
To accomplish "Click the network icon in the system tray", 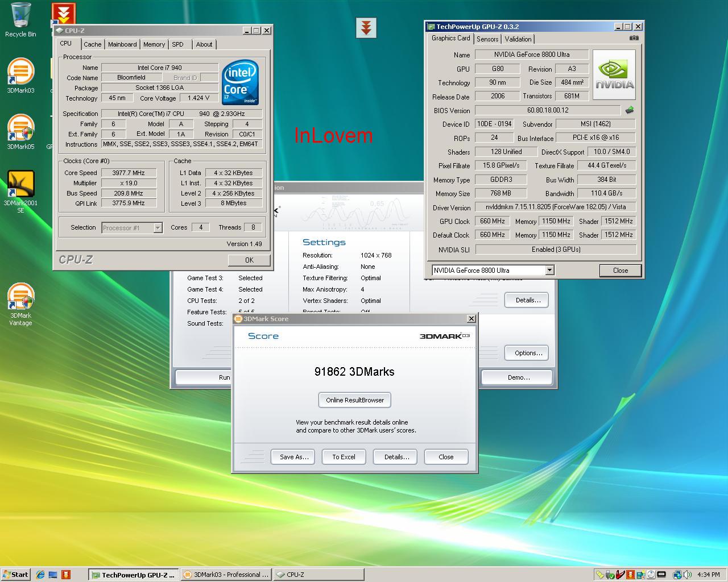I will click(x=677, y=575).
